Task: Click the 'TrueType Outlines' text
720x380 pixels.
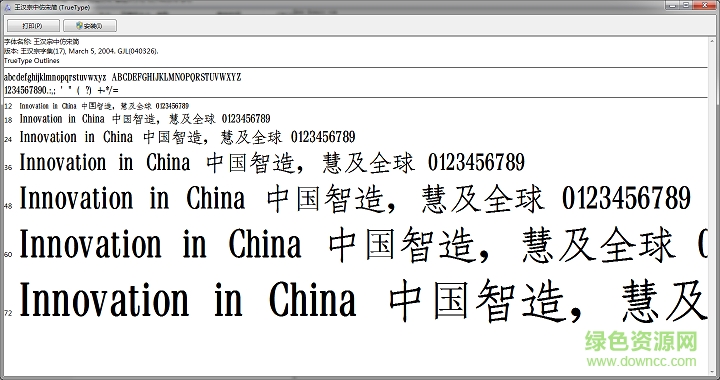Action: pos(32,61)
